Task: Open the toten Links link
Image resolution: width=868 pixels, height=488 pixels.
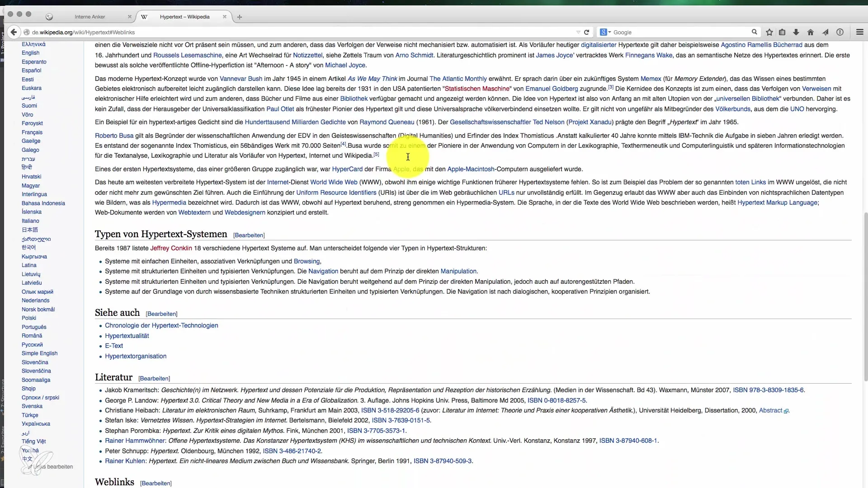Action: tap(750, 182)
